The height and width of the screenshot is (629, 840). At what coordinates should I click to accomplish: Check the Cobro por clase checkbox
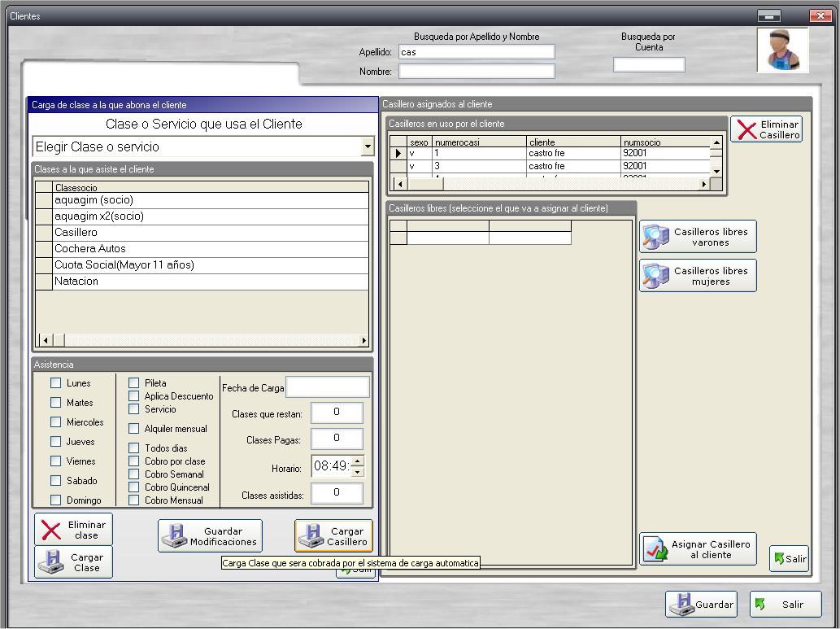tap(134, 461)
